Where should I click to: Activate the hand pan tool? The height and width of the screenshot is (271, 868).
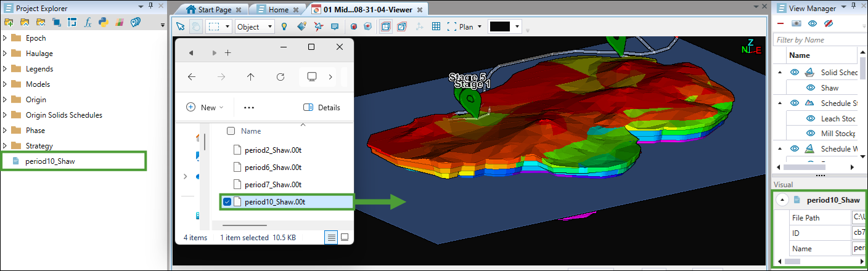pyautogui.click(x=195, y=26)
